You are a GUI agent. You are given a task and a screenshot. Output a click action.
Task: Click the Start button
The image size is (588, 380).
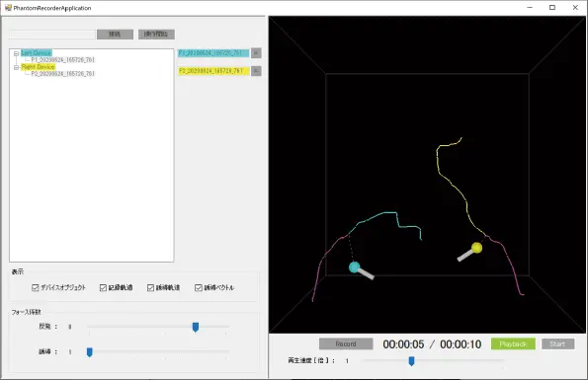pyautogui.click(x=557, y=343)
